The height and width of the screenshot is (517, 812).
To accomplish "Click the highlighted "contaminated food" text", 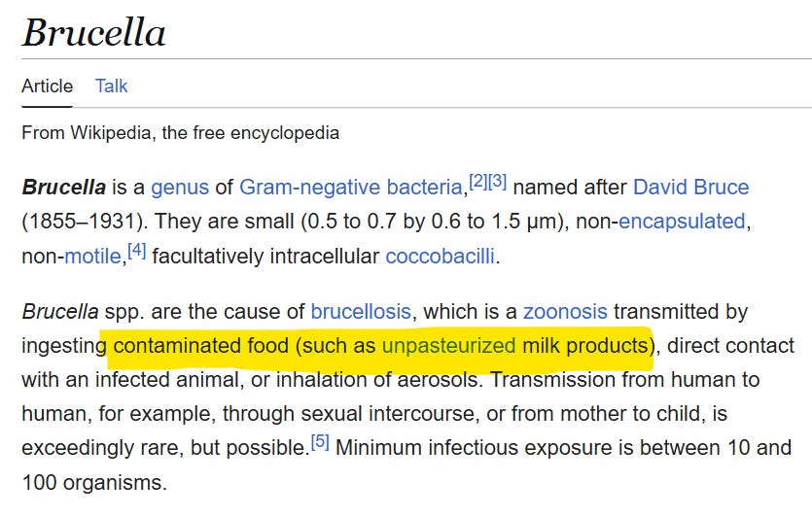I will click(x=199, y=345).
